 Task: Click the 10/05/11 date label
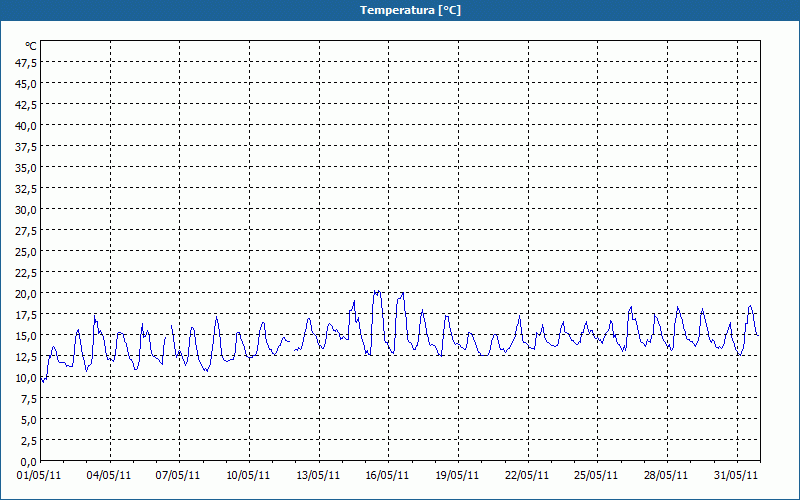(248, 475)
